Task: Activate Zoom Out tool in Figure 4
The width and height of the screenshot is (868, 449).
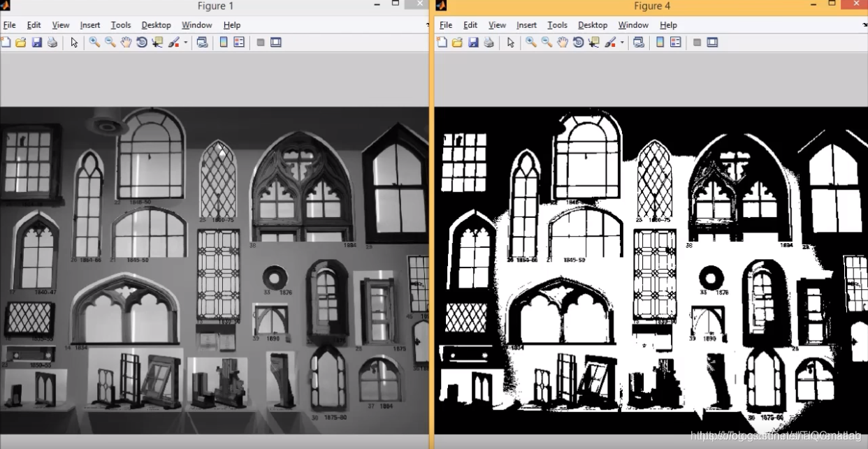Action: pos(547,43)
